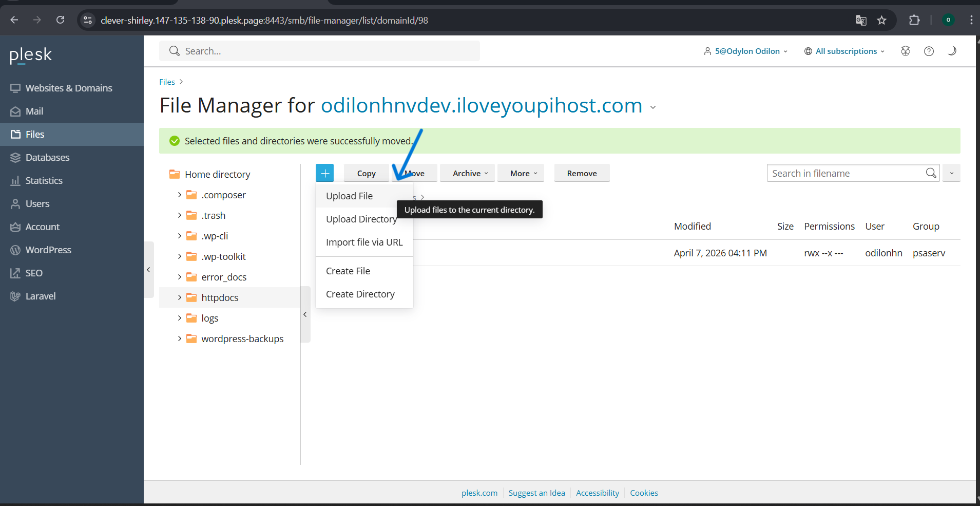Expand the httpdocs folder tree node

pos(180,297)
